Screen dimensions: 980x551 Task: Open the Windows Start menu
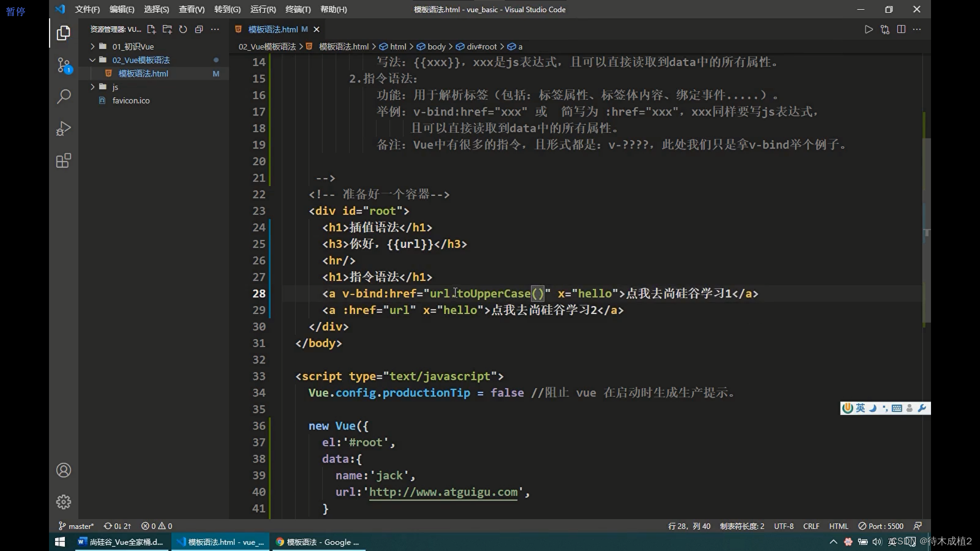tap(60, 542)
